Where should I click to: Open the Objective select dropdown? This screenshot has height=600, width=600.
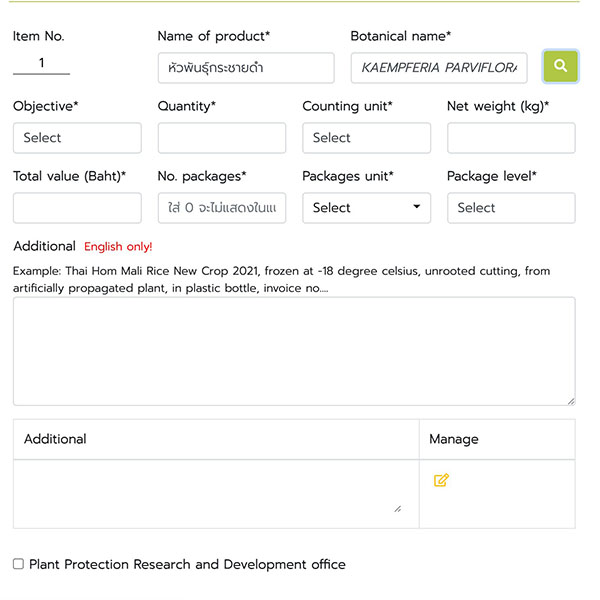tap(77, 138)
